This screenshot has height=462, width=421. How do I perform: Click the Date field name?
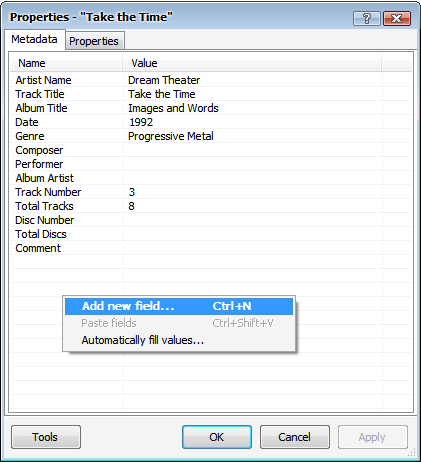tap(27, 122)
